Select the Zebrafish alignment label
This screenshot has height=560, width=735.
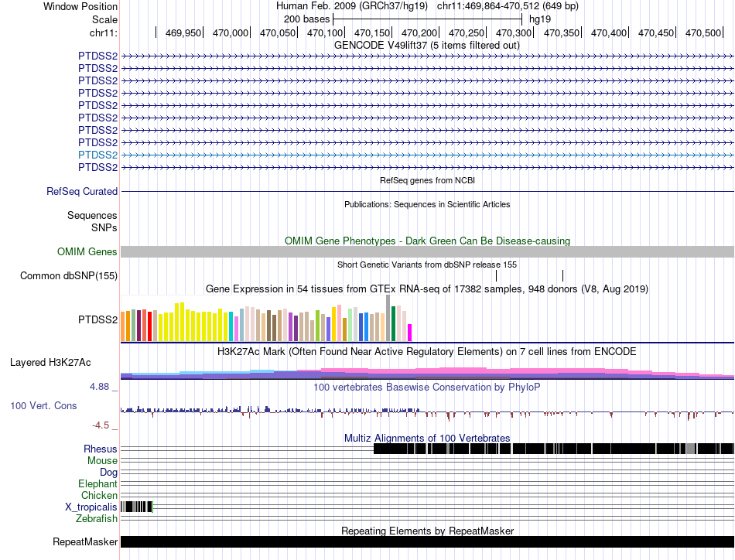(97, 519)
